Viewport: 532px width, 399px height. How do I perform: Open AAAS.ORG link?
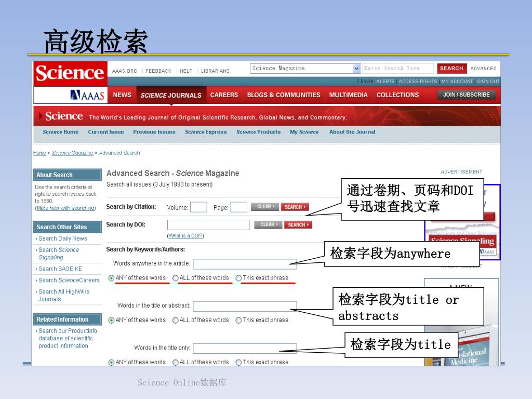(125, 71)
